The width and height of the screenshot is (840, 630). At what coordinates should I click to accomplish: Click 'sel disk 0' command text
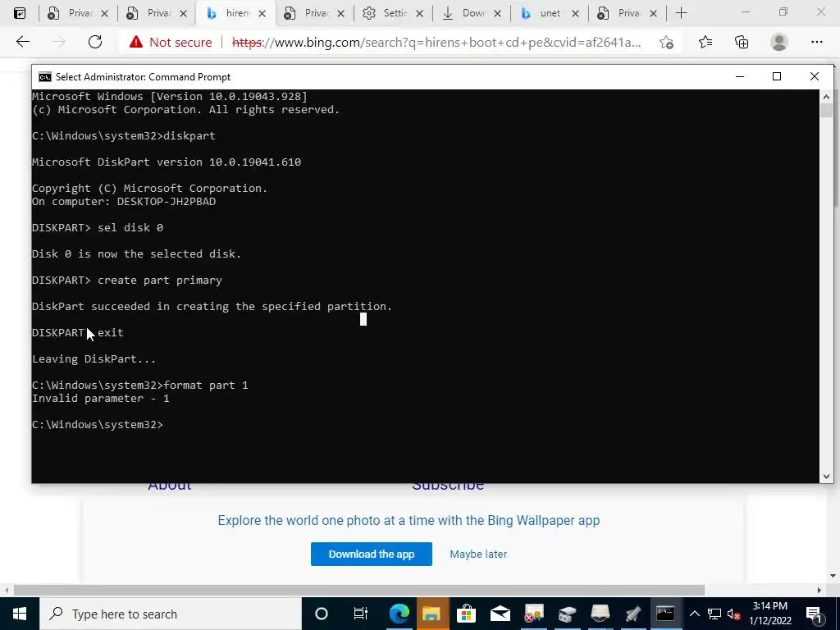point(130,228)
